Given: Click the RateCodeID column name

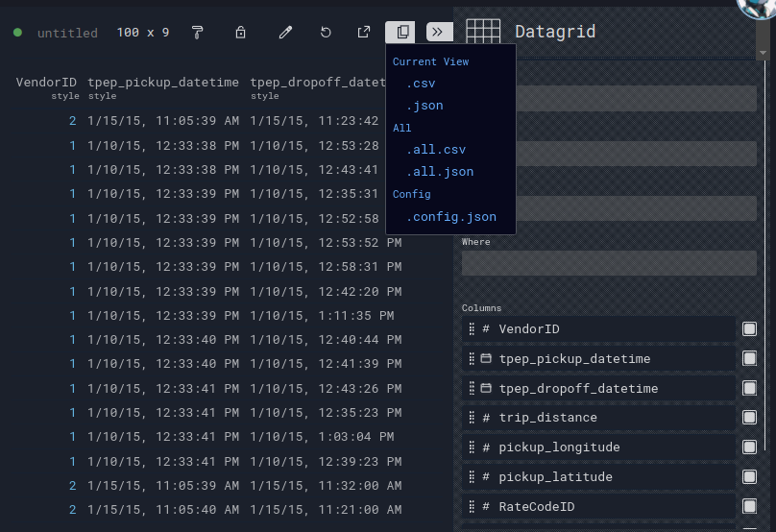Looking at the screenshot, I should tap(537, 507).
